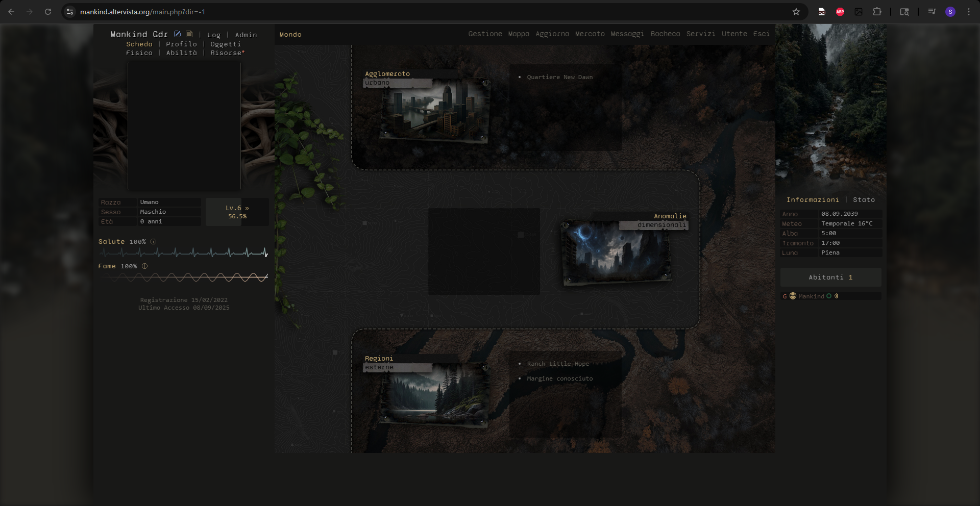Open the Mappa menu item
Screen dimensions: 980x506
click(x=519, y=34)
